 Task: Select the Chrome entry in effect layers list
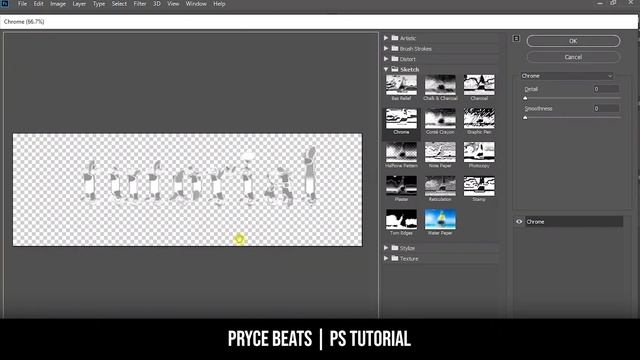[x=573, y=222]
